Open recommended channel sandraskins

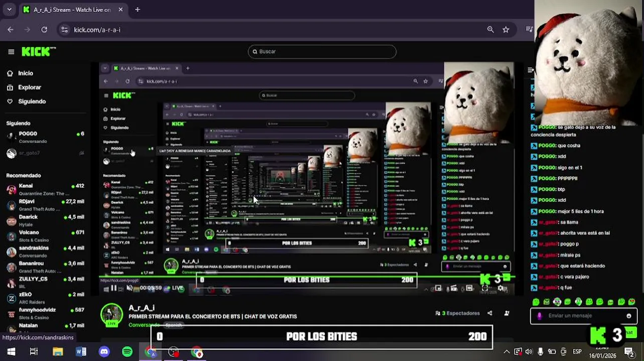tap(45, 251)
